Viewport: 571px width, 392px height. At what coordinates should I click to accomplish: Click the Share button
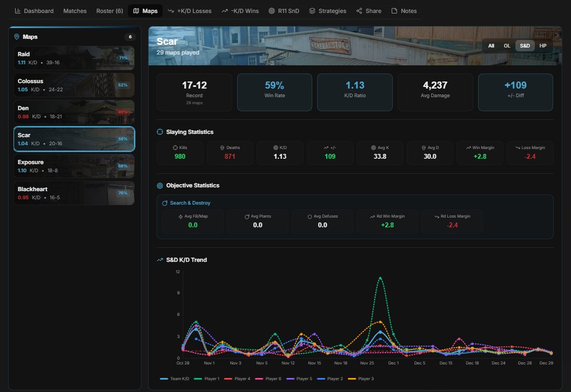(x=368, y=10)
